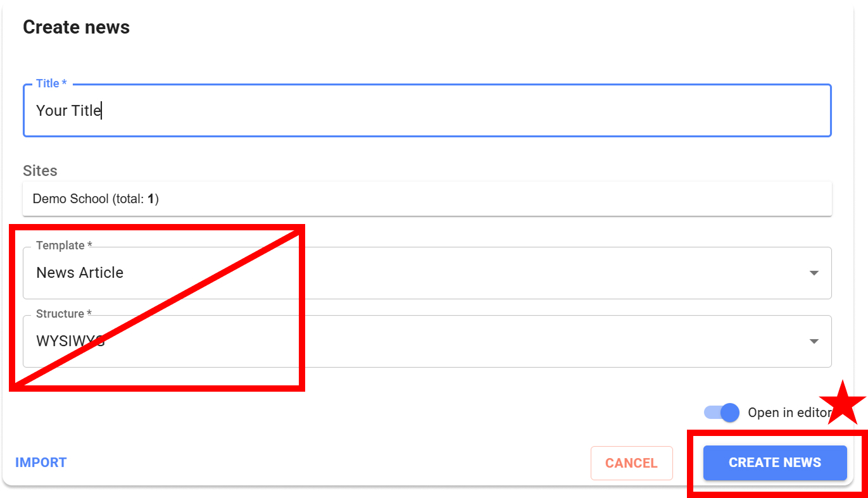Cancel the news creation dialog
Viewport: 868px width, 498px height.
[631, 463]
